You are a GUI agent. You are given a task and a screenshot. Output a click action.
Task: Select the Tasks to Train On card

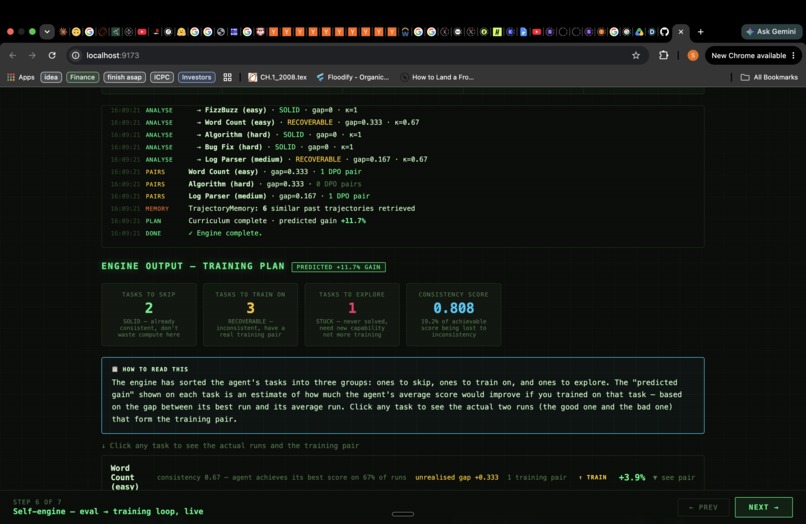[250, 314]
